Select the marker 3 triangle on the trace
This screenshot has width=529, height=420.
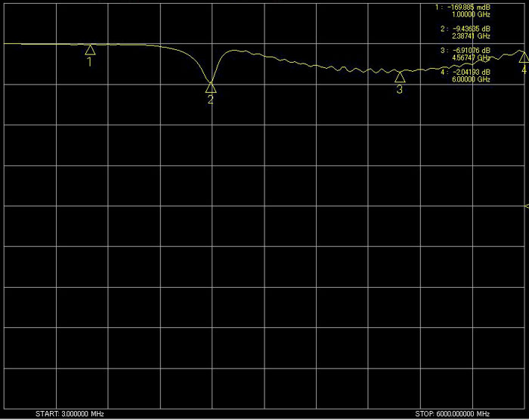pyautogui.click(x=400, y=77)
